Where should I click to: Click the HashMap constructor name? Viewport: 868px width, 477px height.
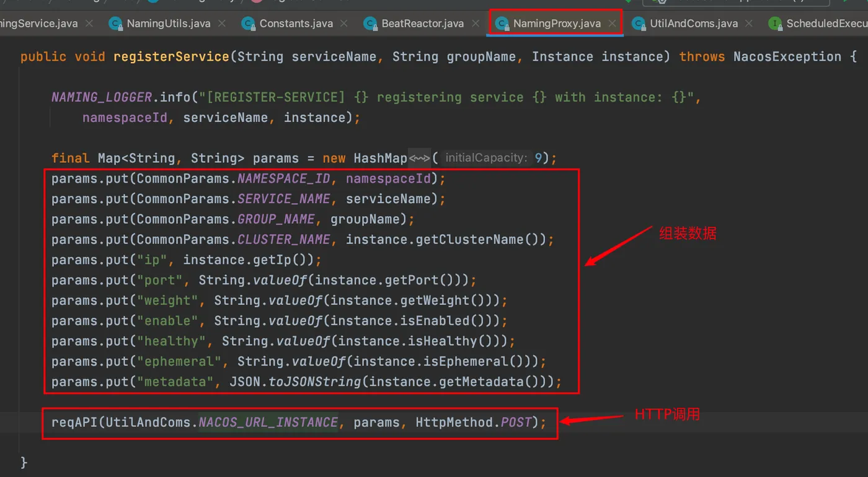coord(381,158)
